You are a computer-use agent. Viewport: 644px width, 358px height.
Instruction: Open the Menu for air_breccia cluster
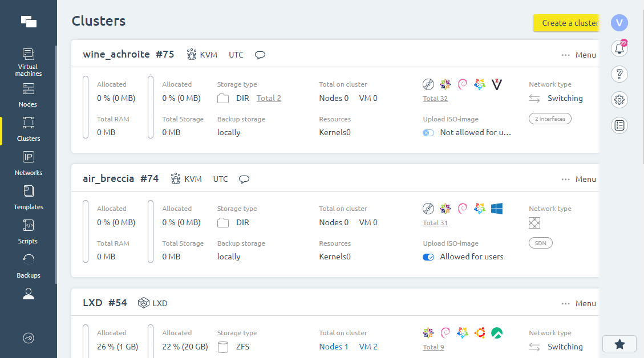(x=578, y=179)
